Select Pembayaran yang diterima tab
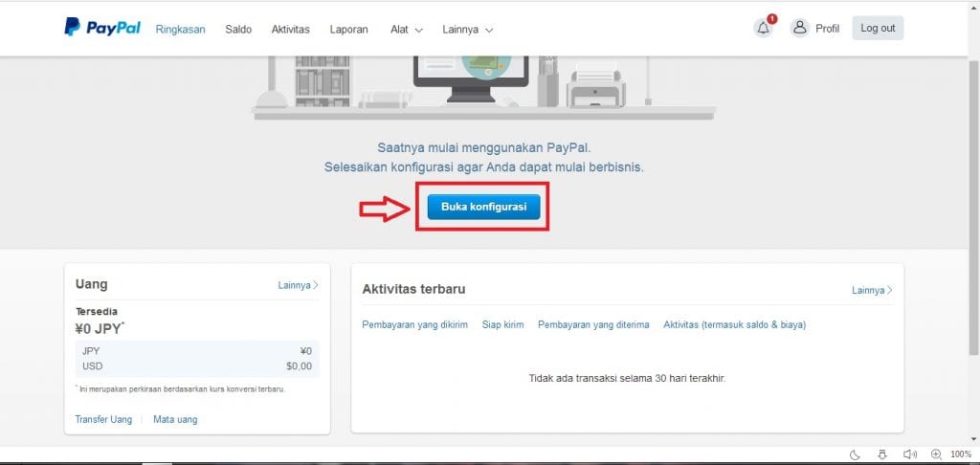The image size is (980, 465). click(593, 324)
